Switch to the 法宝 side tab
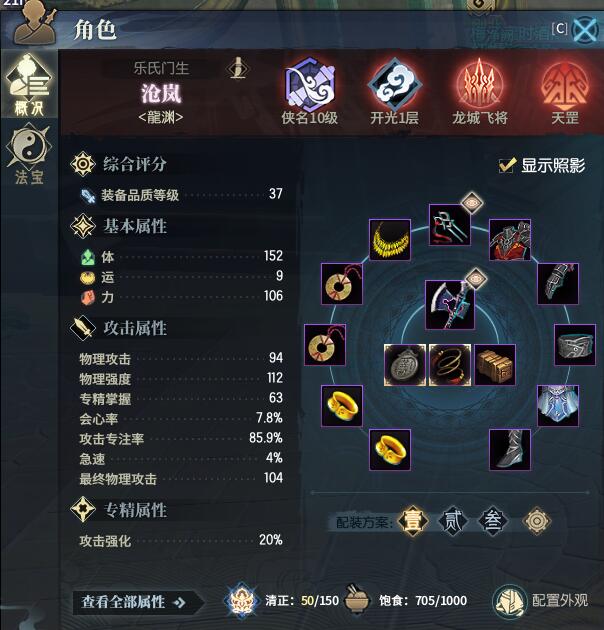 (x=29, y=155)
